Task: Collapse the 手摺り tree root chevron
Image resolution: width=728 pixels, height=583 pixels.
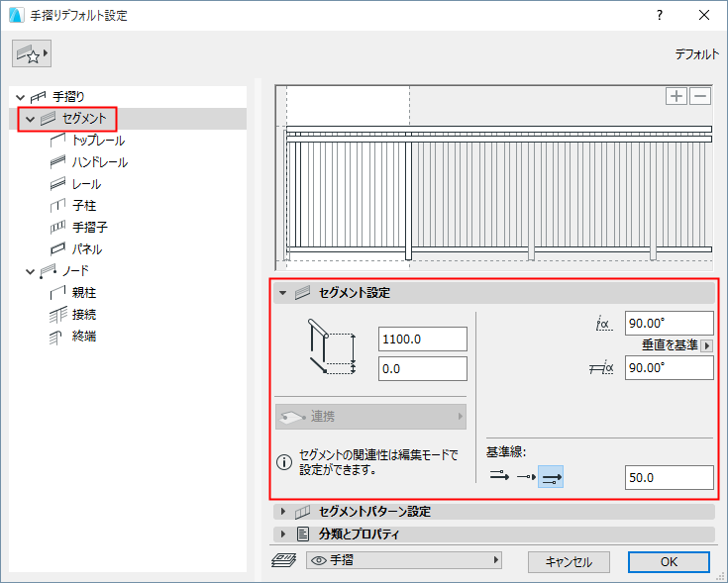Action: click(20, 97)
